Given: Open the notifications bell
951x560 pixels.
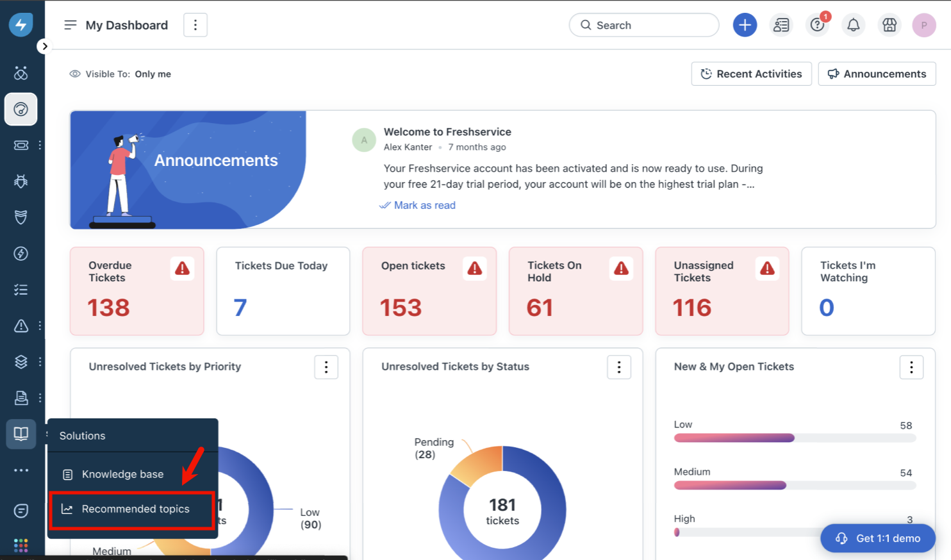Looking at the screenshot, I should point(854,25).
